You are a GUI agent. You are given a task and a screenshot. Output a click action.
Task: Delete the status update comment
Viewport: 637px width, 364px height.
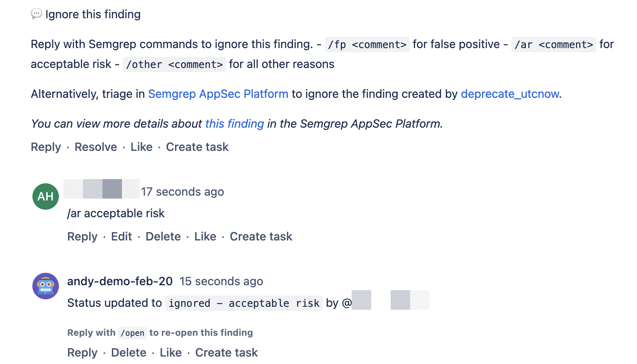(x=129, y=352)
